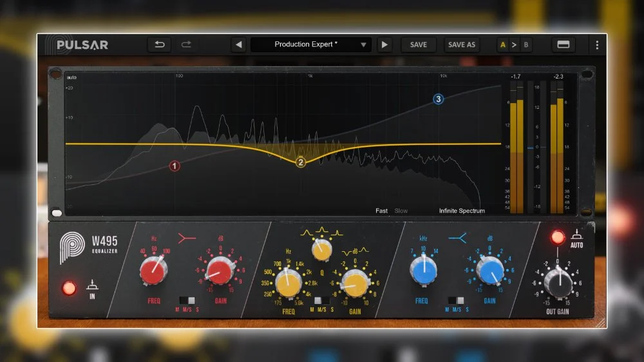Click the red low shelf FREQ knob
Image resolution: width=644 pixels, height=362 pixels.
[x=154, y=271]
